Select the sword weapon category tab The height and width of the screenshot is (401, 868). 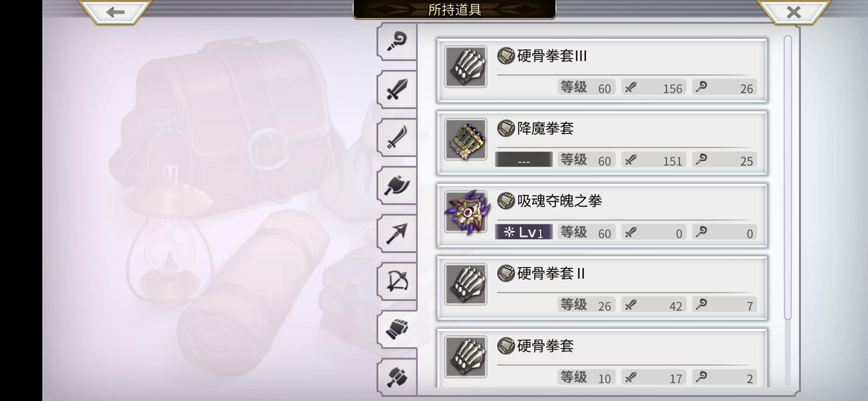point(397,89)
